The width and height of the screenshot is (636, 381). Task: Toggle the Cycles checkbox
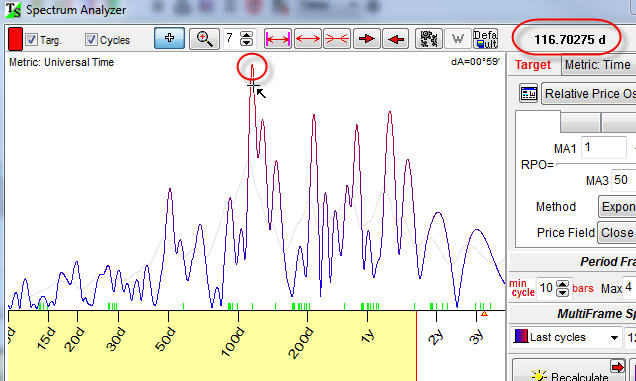point(91,40)
